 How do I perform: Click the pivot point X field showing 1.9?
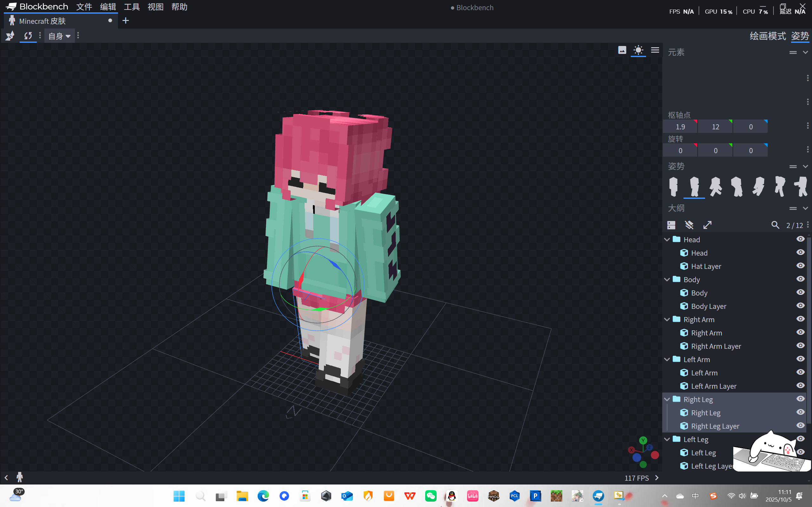point(680,127)
